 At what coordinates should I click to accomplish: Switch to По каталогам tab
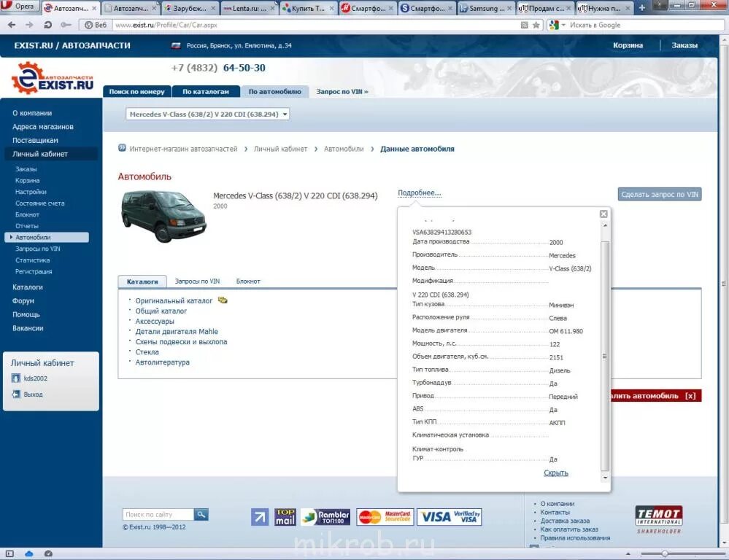(206, 92)
